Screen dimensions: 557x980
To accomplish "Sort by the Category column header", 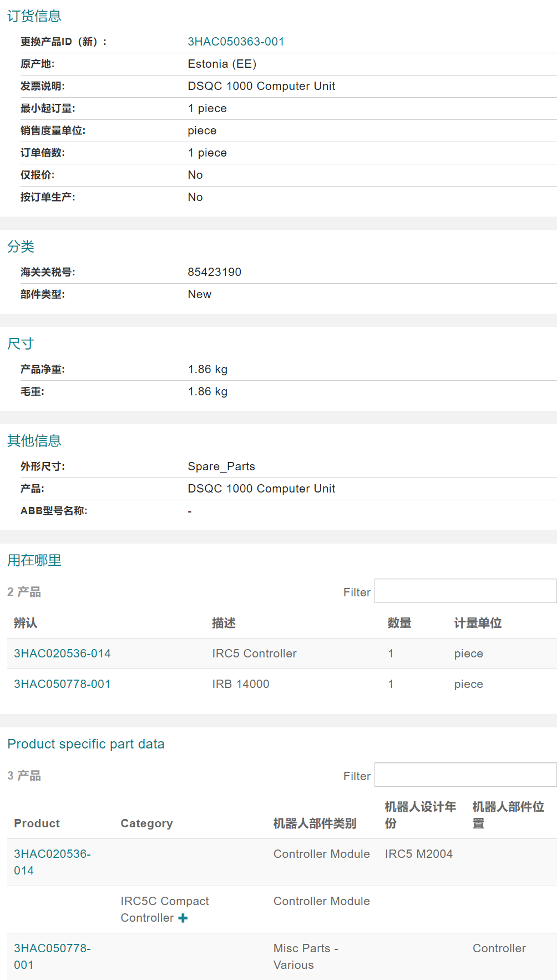I will (x=146, y=823).
